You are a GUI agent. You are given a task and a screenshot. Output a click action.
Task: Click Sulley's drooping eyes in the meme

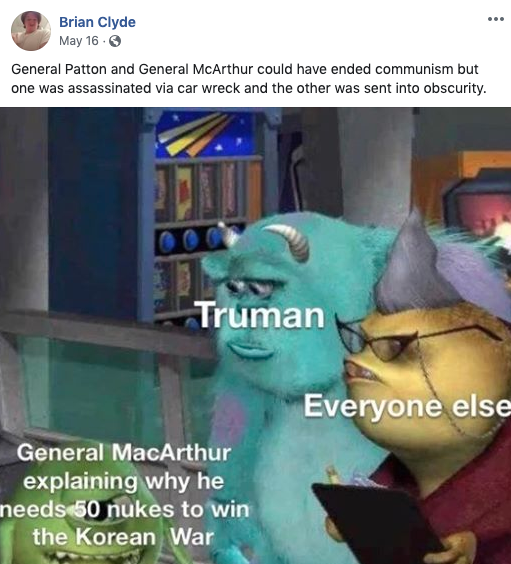[252, 287]
